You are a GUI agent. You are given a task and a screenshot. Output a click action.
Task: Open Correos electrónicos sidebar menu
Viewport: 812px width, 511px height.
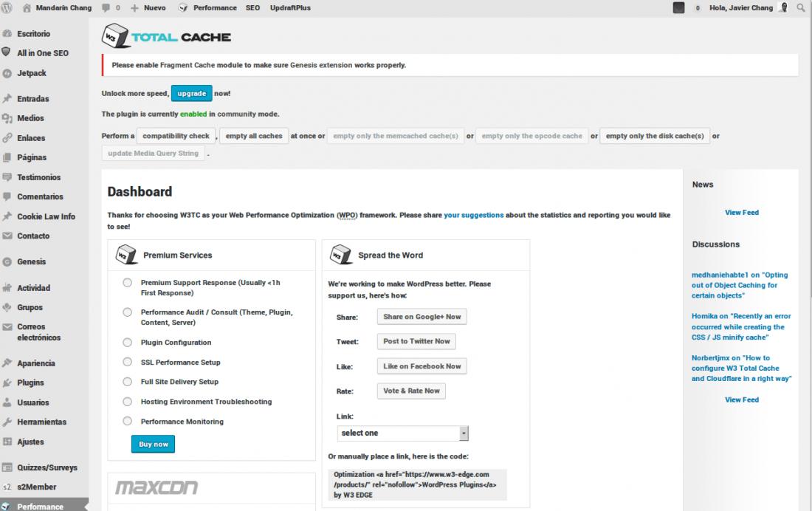[x=39, y=332]
